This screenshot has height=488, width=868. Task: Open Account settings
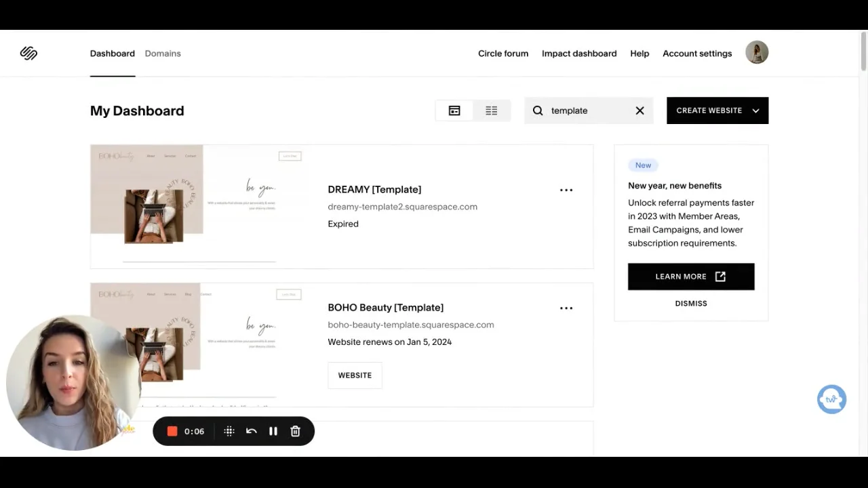(697, 54)
